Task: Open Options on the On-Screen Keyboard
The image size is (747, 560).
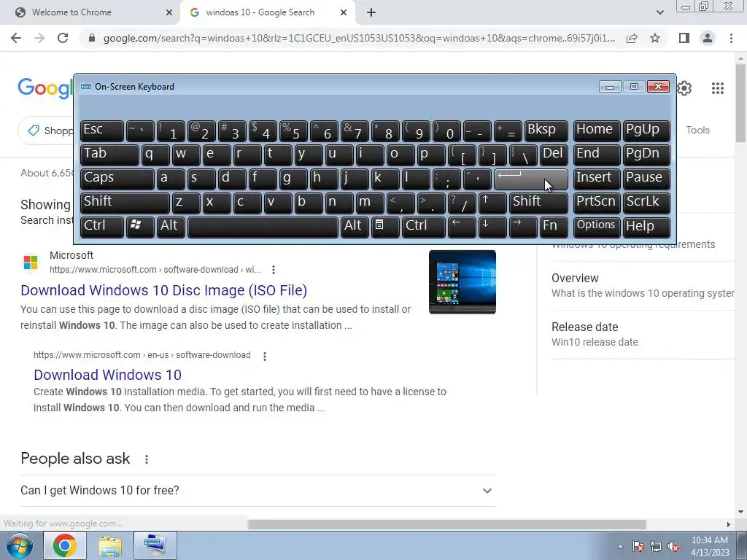Action: click(597, 227)
